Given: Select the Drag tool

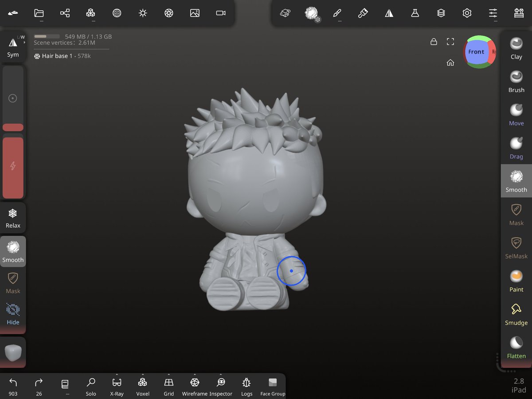Looking at the screenshot, I should pyautogui.click(x=516, y=148).
